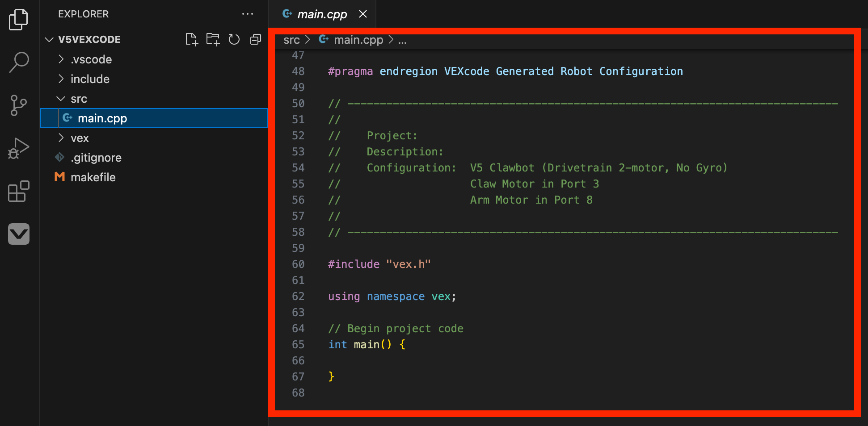Create a new folder in the explorer

[213, 39]
